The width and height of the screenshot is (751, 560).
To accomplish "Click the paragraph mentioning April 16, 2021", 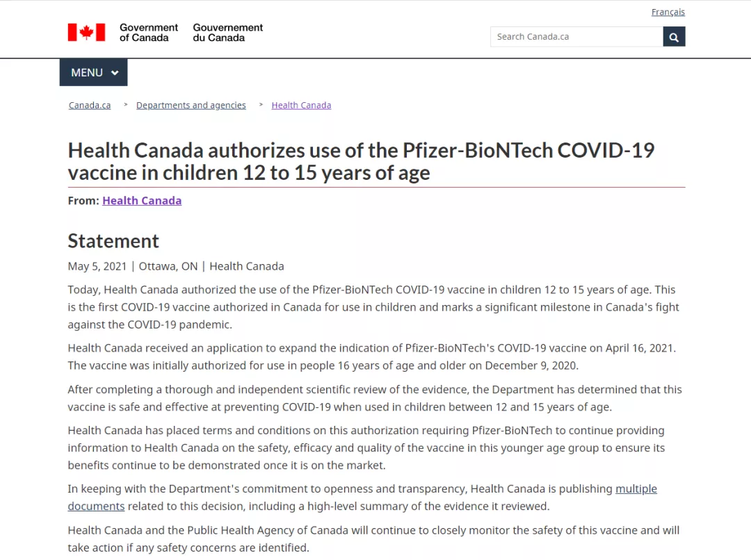I will (x=371, y=356).
